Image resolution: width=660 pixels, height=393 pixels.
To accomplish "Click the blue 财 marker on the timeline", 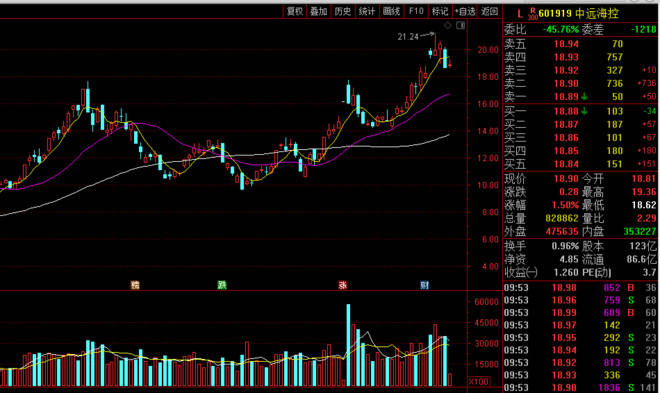I will [424, 285].
